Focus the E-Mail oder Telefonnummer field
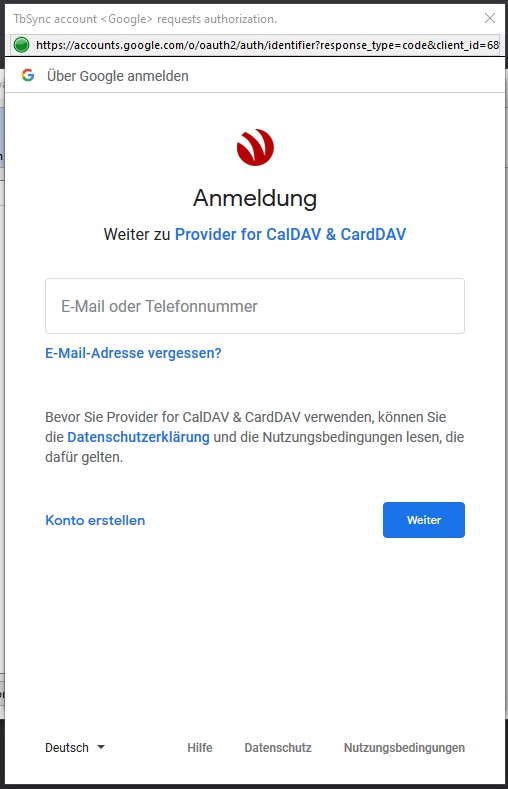This screenshot has width=508, height=789. (255, 306)
